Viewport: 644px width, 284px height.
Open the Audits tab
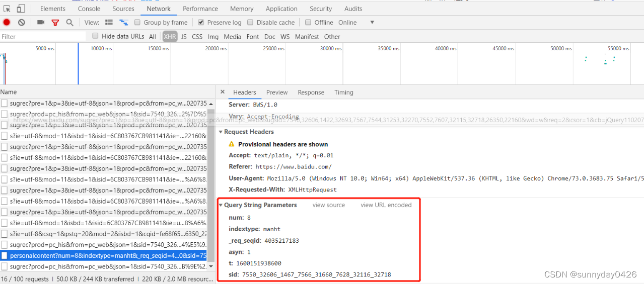[353, 9]
